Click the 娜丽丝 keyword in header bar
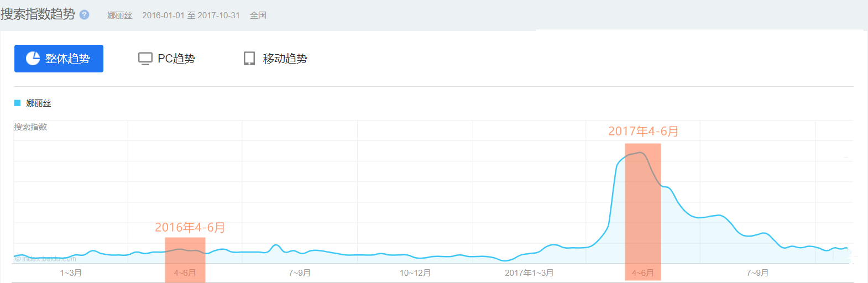The height and width of the screenshot is (283, 868). point(119,15)
